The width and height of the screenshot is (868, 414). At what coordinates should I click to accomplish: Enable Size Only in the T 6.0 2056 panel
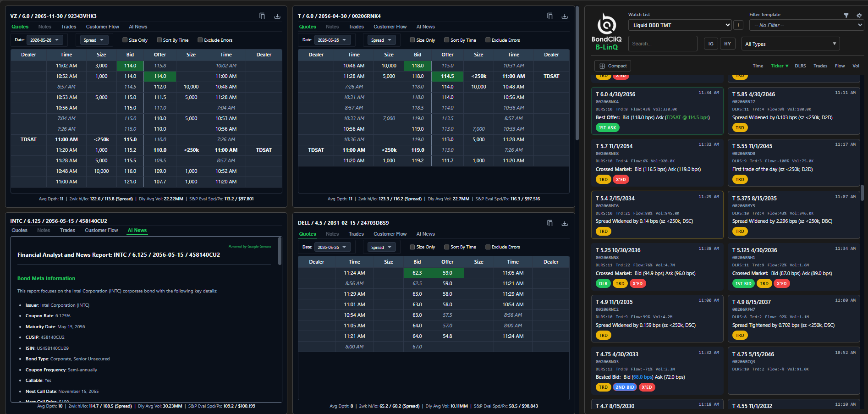tap(412, 40)
